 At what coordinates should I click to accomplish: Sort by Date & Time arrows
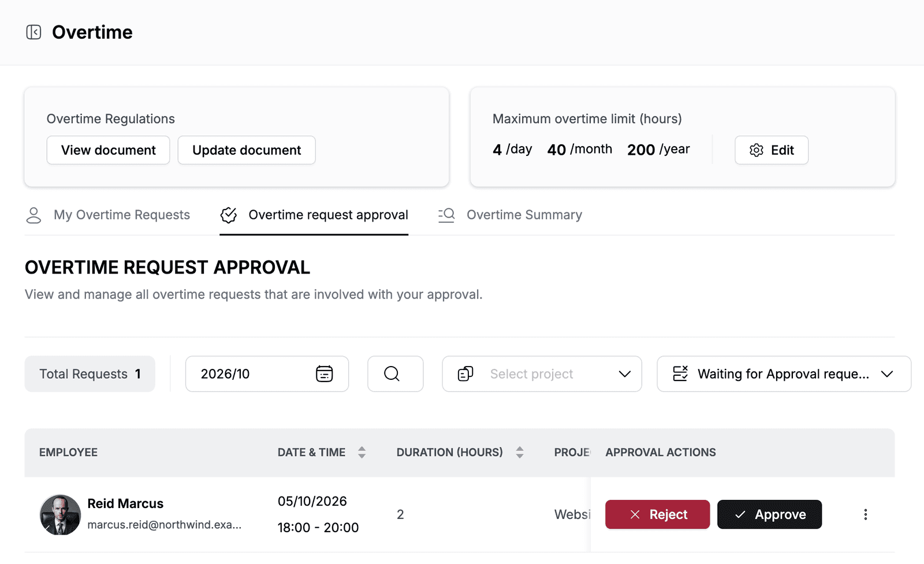pyautogui.click(x=362, y=453)
